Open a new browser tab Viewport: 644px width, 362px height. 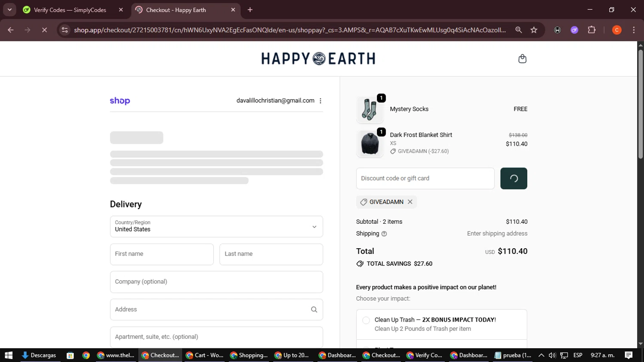(x=250, y=10)
